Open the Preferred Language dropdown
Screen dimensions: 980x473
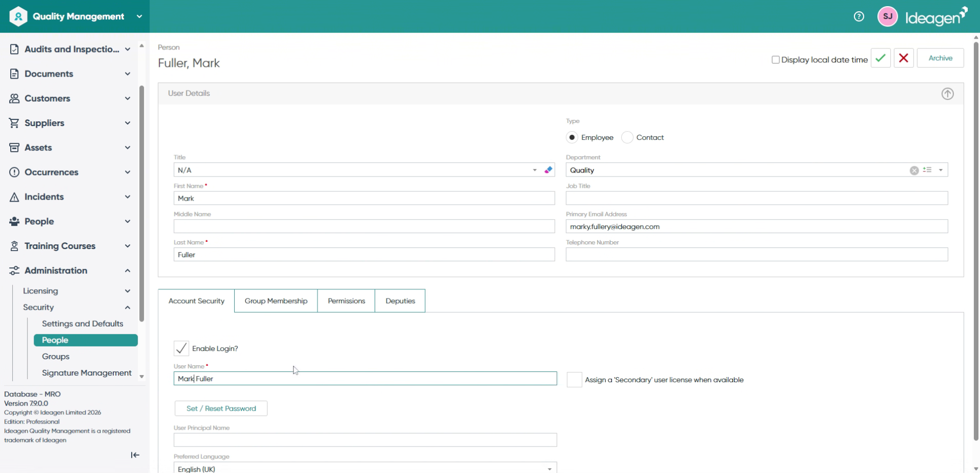pyautogui.click(x=550, y=469)
